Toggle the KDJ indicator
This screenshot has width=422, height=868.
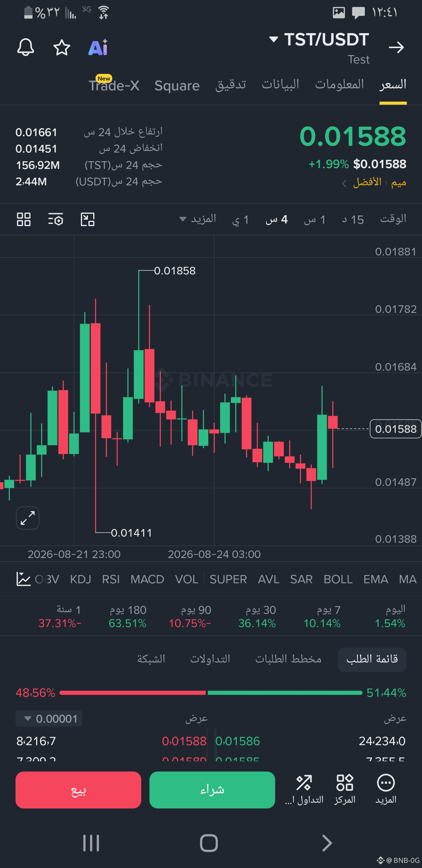pyautogui.click(x=81, y=579)
